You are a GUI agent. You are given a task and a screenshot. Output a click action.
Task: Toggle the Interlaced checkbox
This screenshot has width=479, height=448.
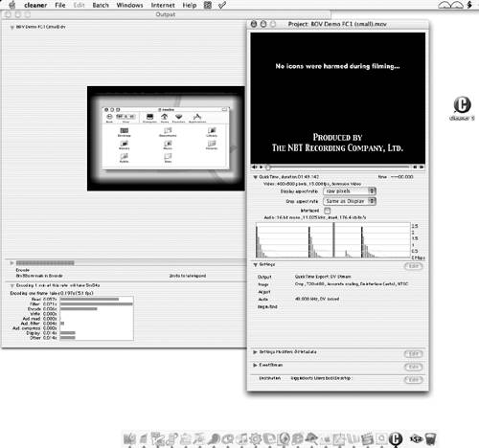(327, 211)
